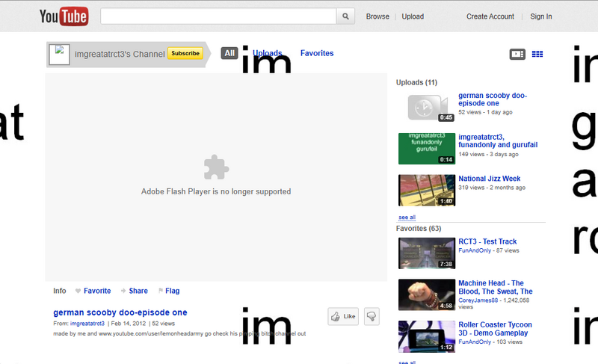Open the Upload page
The image size is (598, 364).
(x=413, y=16)
